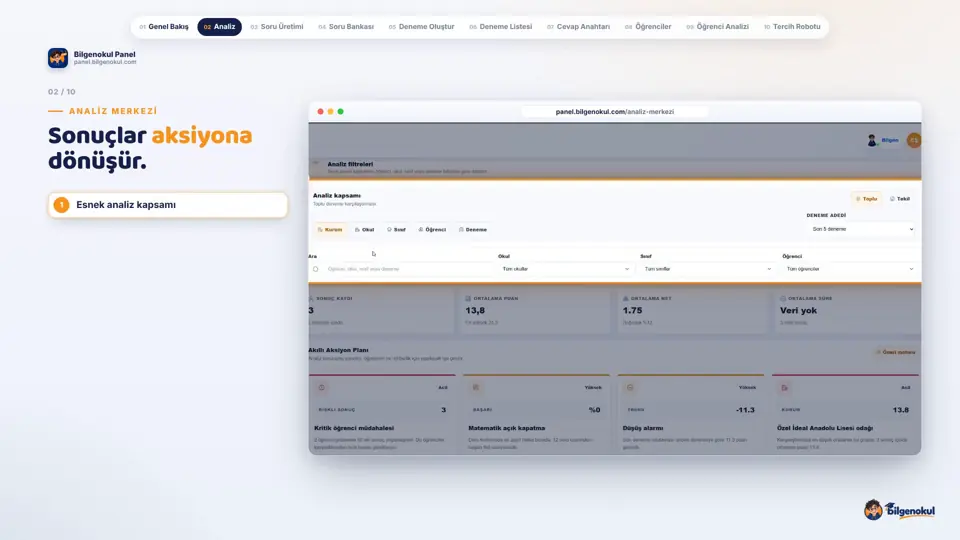This screenshot has height=540, width=960.
Task: Select the Kurum scope option
Action: (x=330, y=230)
